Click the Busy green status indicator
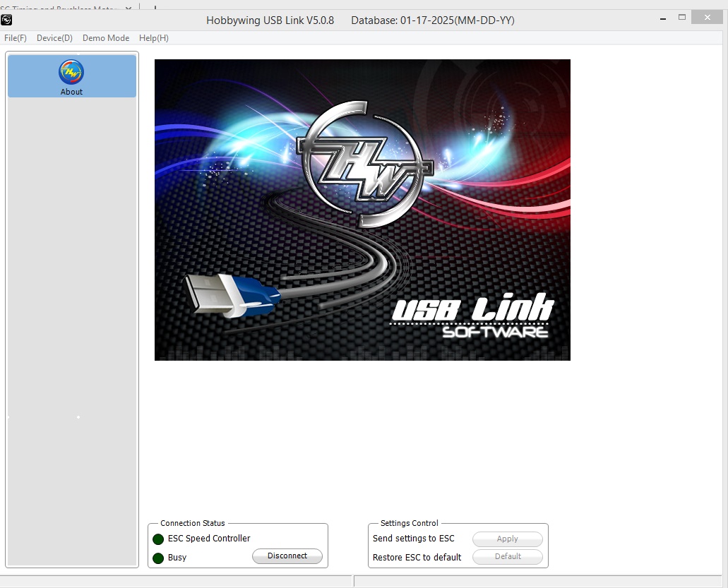Viewport: 728px width, 588px height. [x=158, y=558]
